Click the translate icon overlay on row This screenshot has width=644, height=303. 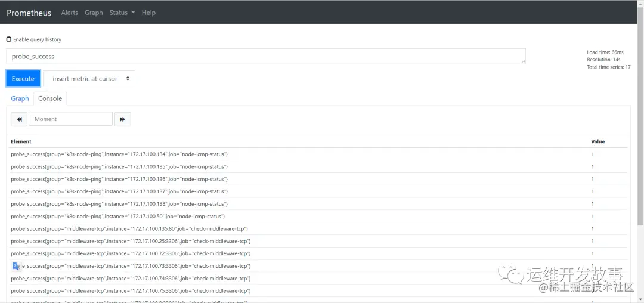(x=16, y=266)
